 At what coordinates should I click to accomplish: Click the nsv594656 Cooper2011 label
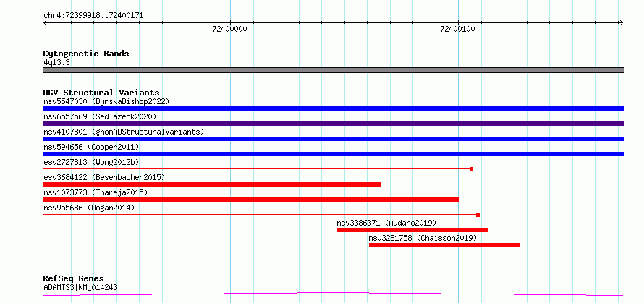click(x=91, y=147)
